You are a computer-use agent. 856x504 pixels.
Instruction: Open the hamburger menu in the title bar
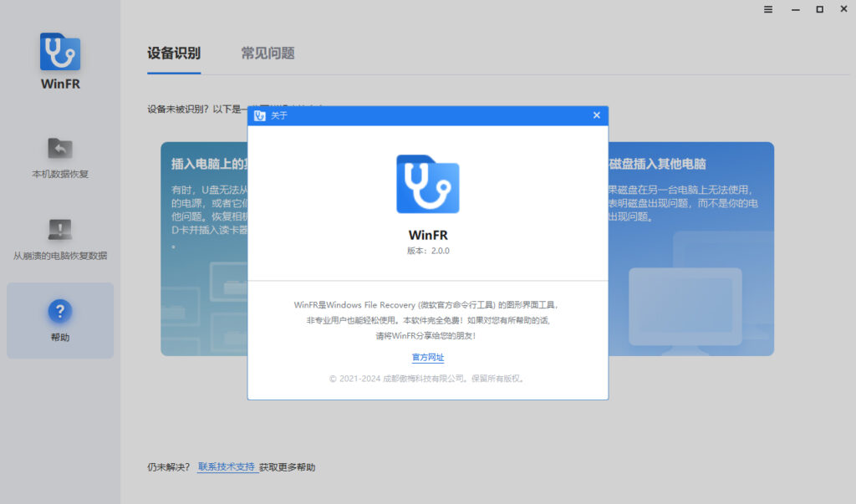pos(768,9)
